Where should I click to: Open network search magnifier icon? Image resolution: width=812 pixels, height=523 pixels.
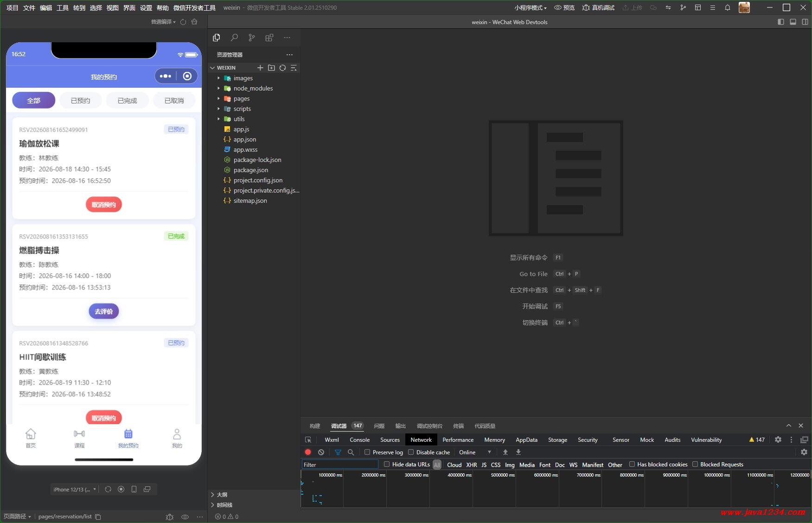click(x=351, y=452)
